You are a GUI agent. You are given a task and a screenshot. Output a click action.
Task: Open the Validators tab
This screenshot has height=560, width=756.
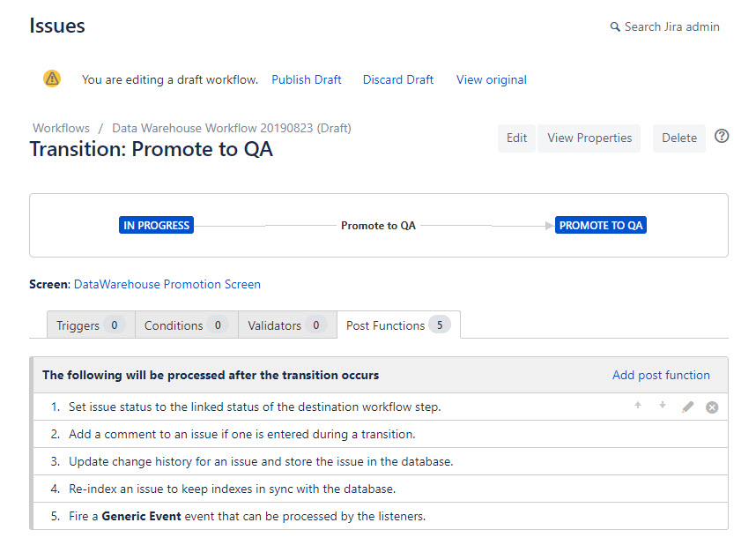coord(288,325)
